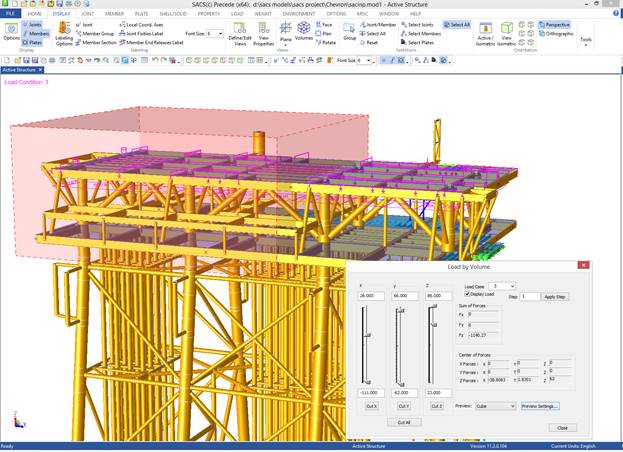The image size is (623, 452).
Task: Click the Step input field
Action: [x=529, y=297]
